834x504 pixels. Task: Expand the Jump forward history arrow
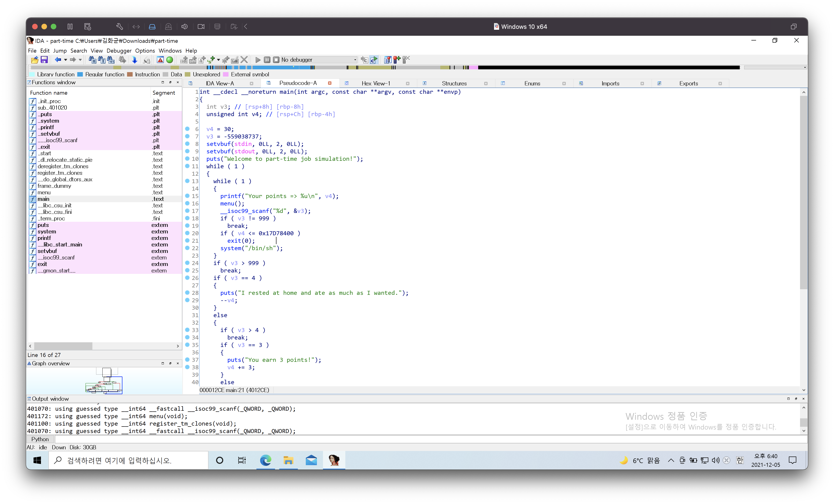click(80, 60)
